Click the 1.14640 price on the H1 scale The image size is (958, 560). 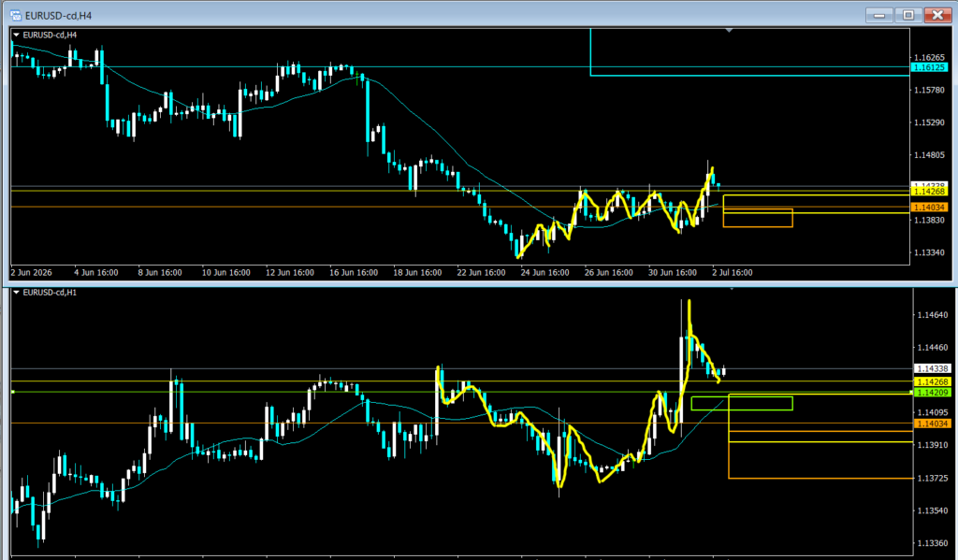tap(933, 315)
